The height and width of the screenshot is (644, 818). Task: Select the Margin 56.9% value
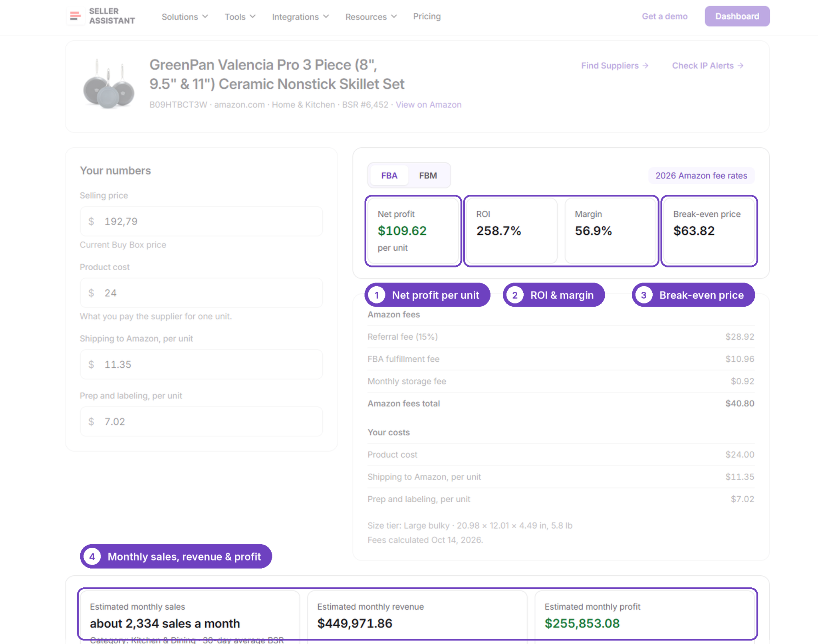point(593,230)
